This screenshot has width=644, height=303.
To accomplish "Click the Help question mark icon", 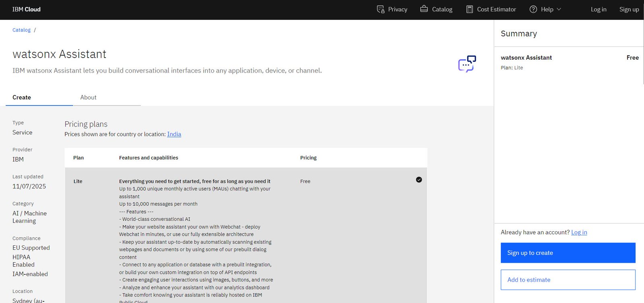I will (533, 9).
